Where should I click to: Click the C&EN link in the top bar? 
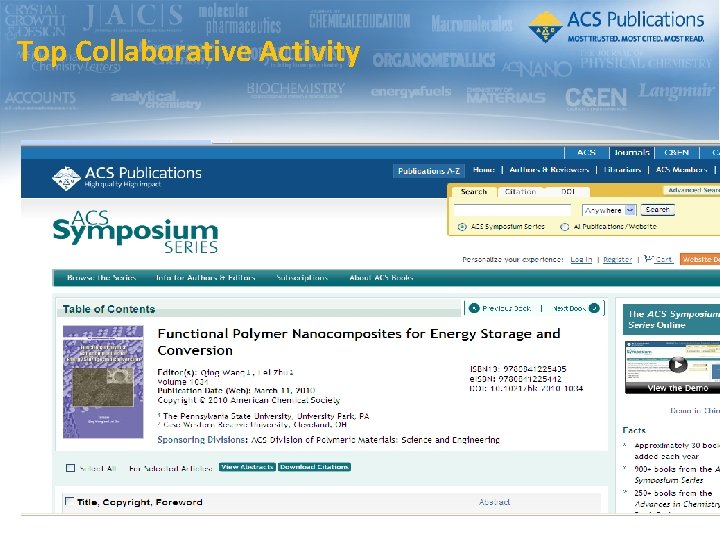(x=676, y=152)
